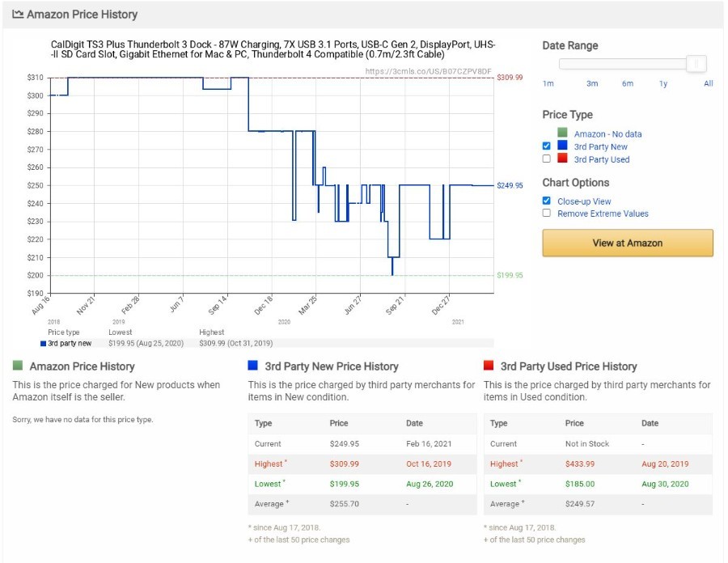Viewport: 728px width, 563px height.
Task: Click the 3cmls.co short URL text
Action: tap(428, 71)
